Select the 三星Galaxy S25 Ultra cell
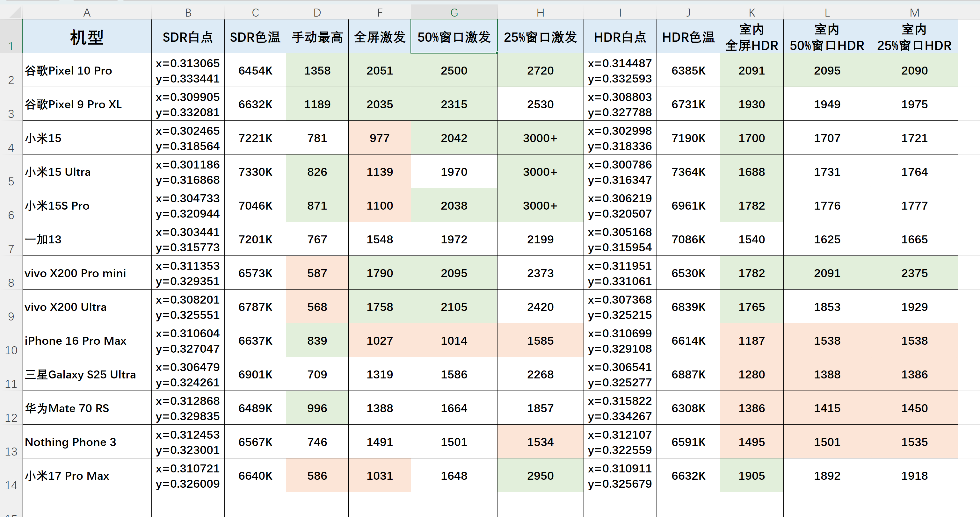The image size is (980, 517). pos(87,374)
